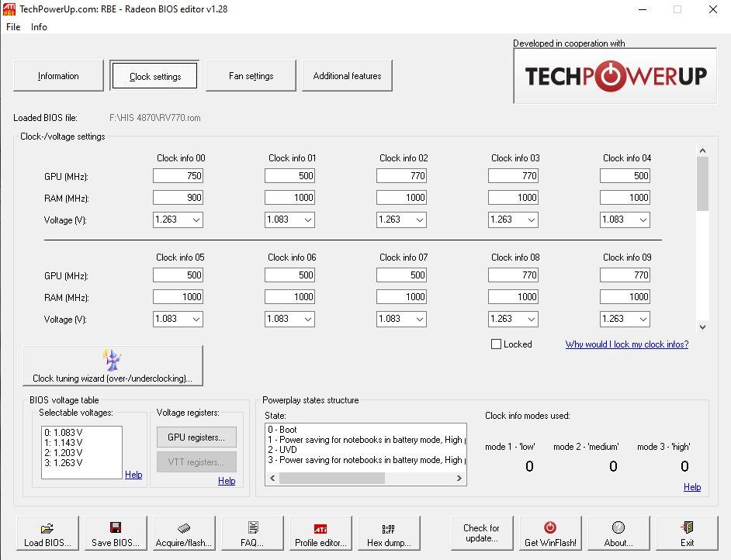This screenshot has width=731, height=560.
Task: Click scroll down arrow of clock settings
Action: coord(702,327)
